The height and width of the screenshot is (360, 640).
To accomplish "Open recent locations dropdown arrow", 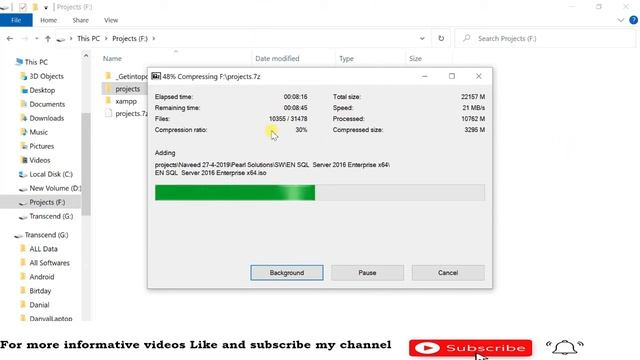I will (x=36, y=38).
